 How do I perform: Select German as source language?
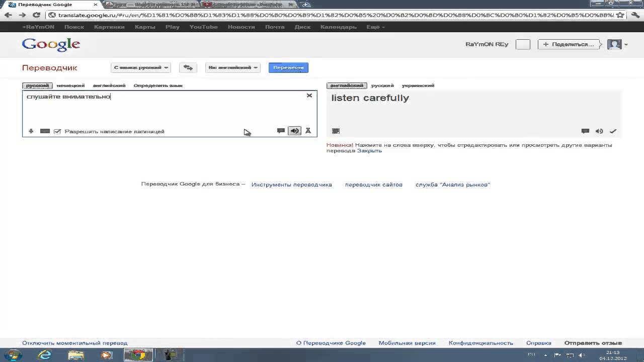[x=70, y=85]
